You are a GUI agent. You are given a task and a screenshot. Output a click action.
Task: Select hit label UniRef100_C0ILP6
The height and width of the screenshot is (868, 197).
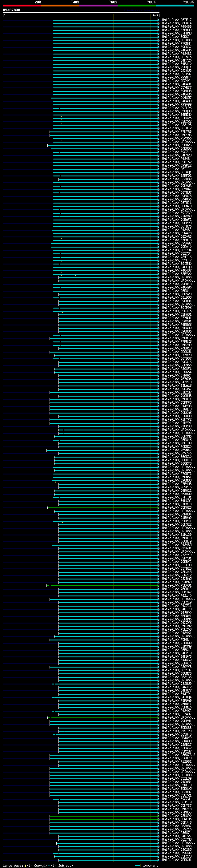click(x=176, y=108)
